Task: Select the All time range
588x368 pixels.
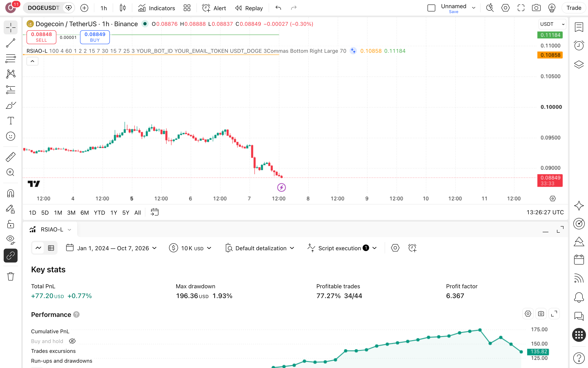Action: coord(138,213)
